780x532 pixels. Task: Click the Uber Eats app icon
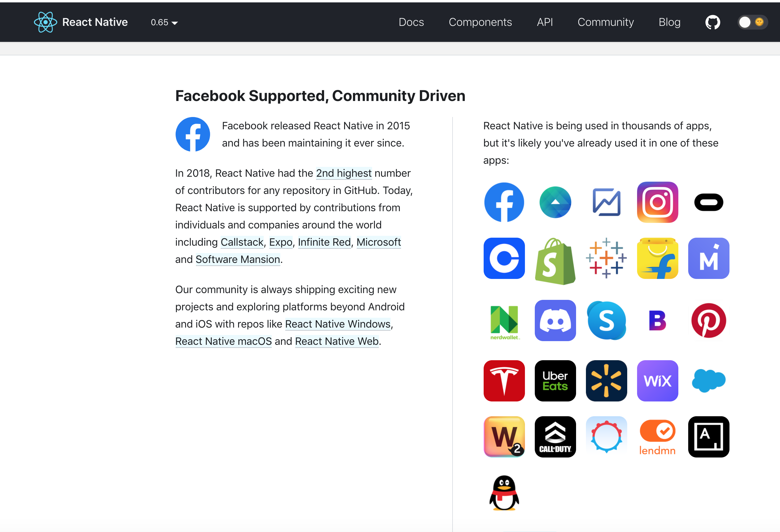click(x=555, y=381)
